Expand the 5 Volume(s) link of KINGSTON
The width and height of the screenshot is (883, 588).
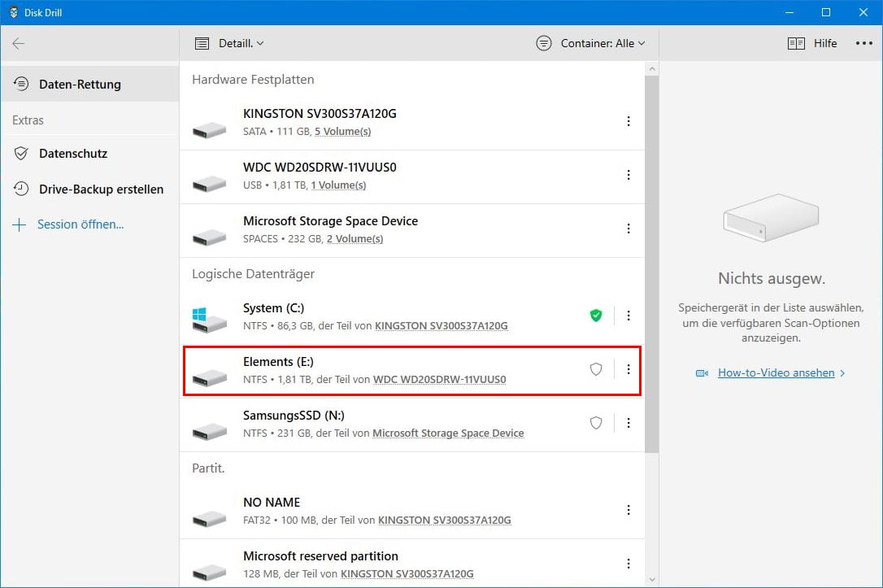pos(342,131)
